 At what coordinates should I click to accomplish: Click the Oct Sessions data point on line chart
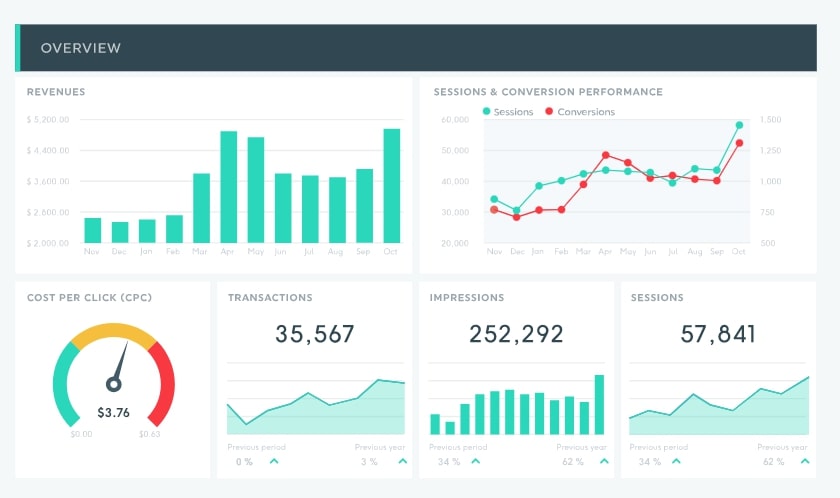[x=739, y=125]
